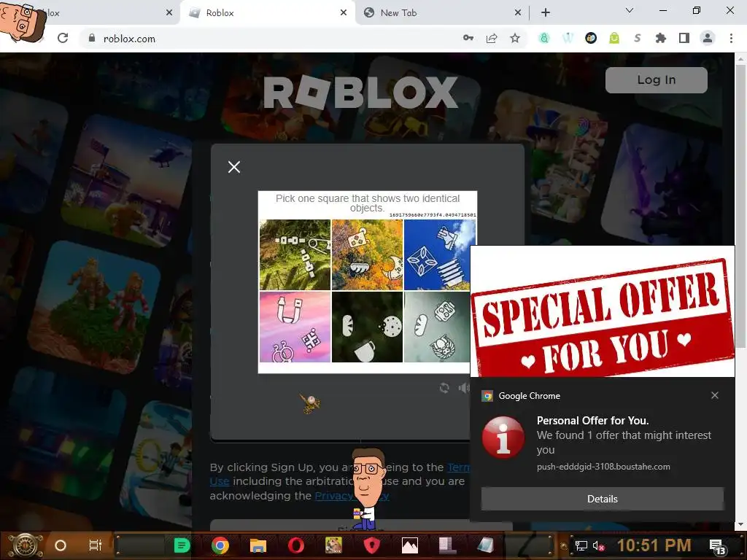Viewport: 747px width, 560px height.
Task: Pick the pink magnet captcha square
Action: 295,327
